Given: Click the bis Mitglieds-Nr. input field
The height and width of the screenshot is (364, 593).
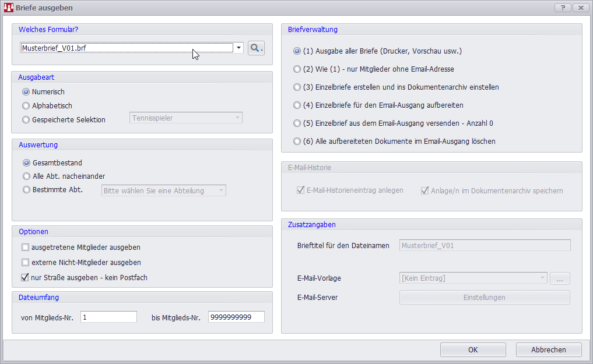Looking at the screenshot, I should (236, 317).
